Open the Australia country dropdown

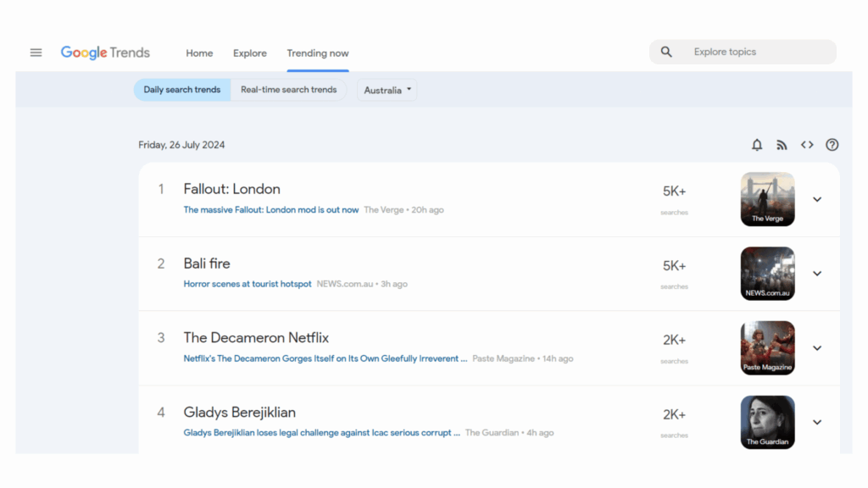point(387,90)
